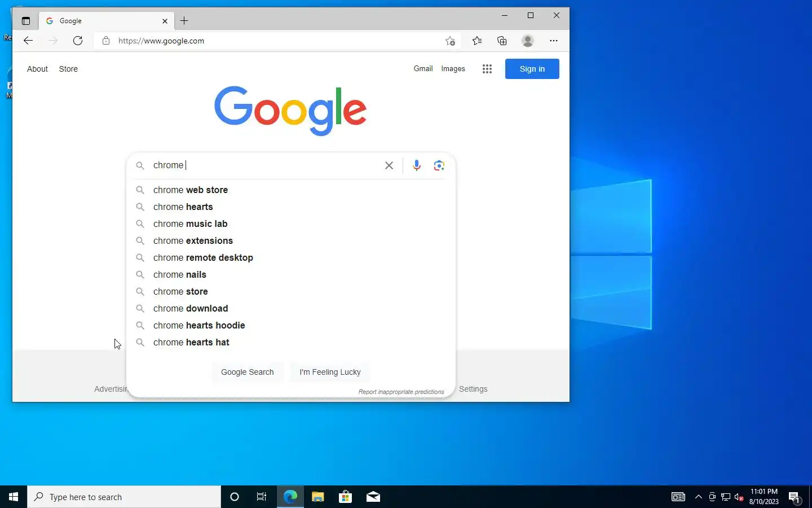Open Collections icon in toolbar
This screenshot has height=508, width=812.
[x=502, y=41]
